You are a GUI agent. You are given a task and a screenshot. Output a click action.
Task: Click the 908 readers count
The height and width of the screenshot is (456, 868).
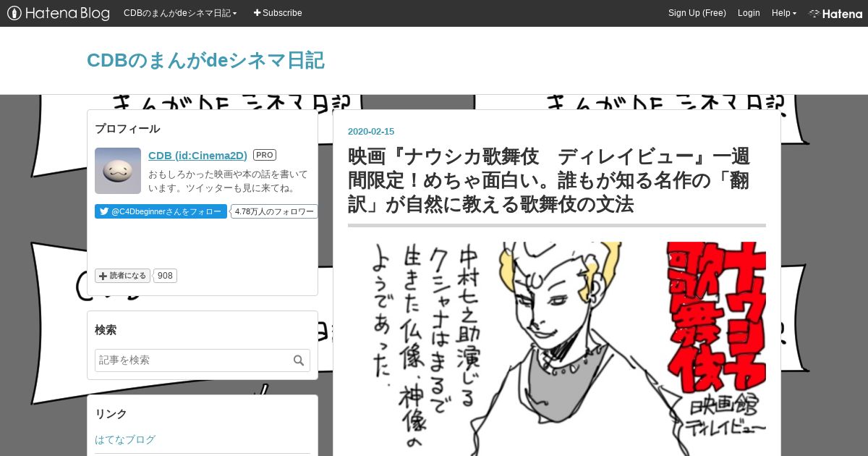[x=166, y=276]
